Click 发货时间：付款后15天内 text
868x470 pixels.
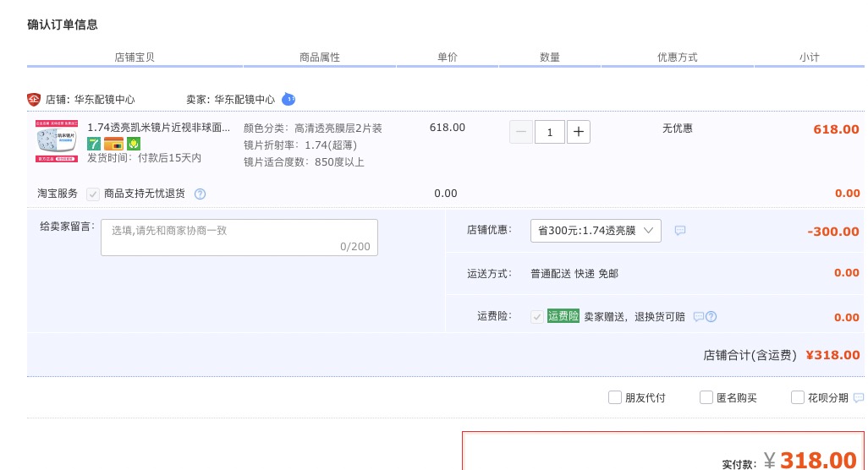click(145, 158)
